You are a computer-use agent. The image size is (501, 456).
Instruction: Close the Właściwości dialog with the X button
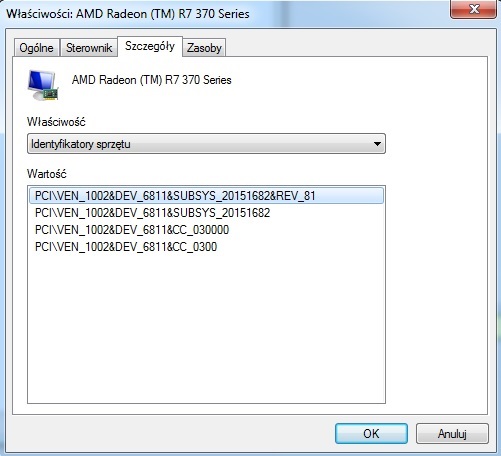[473, 9]
